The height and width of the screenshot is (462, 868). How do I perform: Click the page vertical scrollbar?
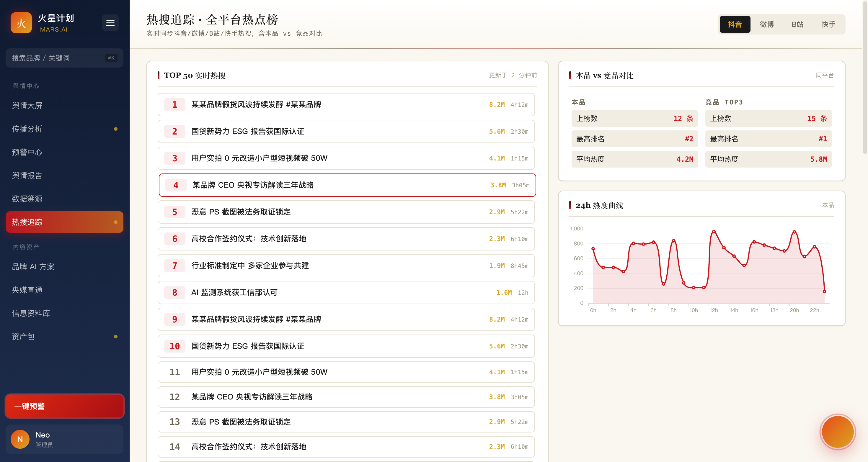[865, 78]
